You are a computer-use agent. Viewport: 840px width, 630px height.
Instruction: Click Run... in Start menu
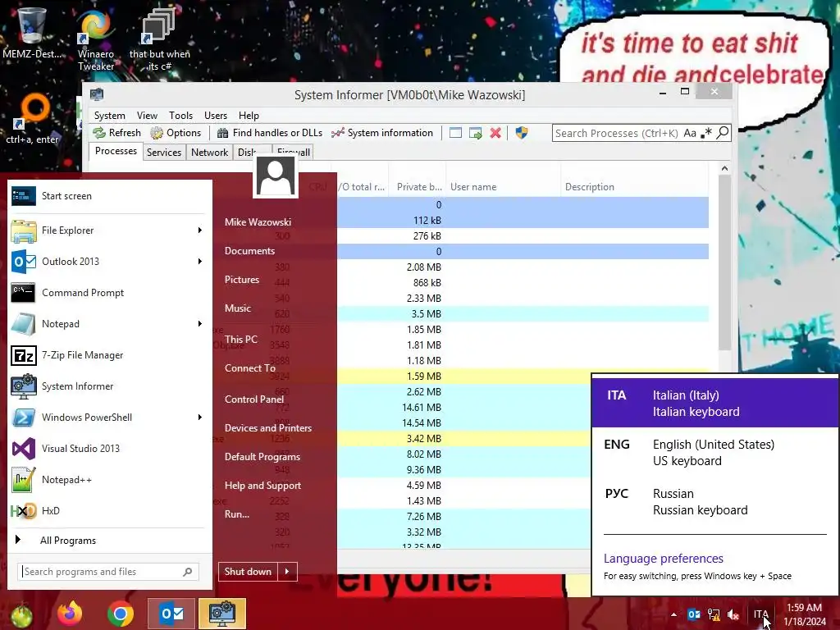tap(237, 514)
